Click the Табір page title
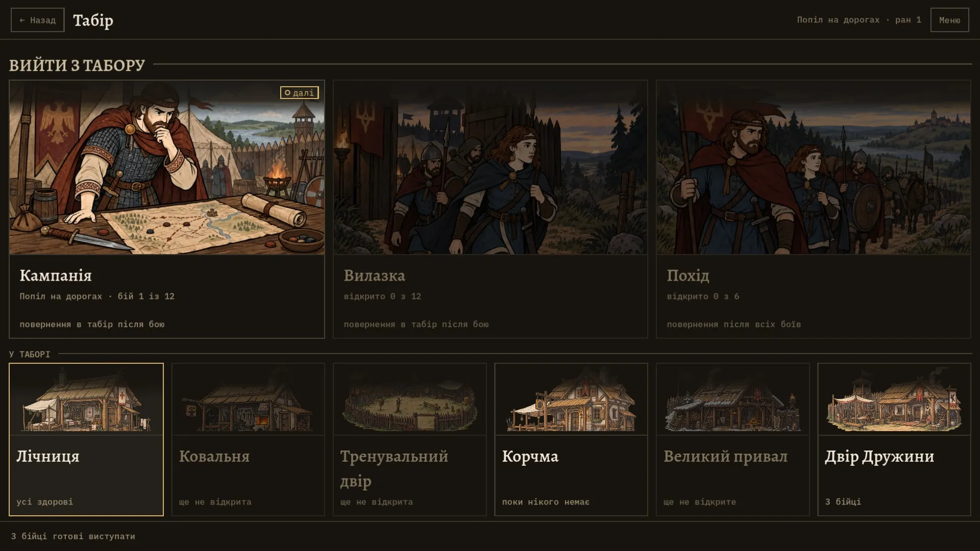980x551 pixels. point(93,20)
